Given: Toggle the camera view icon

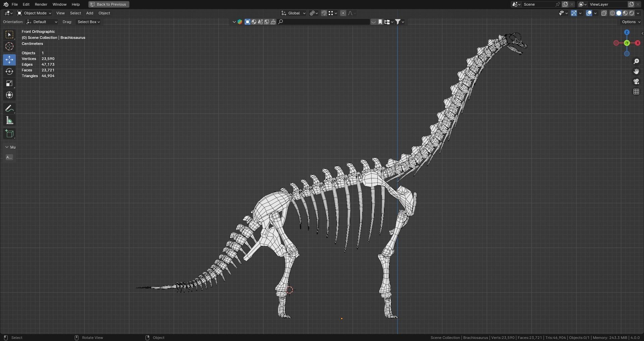Looking at the screenshot, I should tap(636, 81).
